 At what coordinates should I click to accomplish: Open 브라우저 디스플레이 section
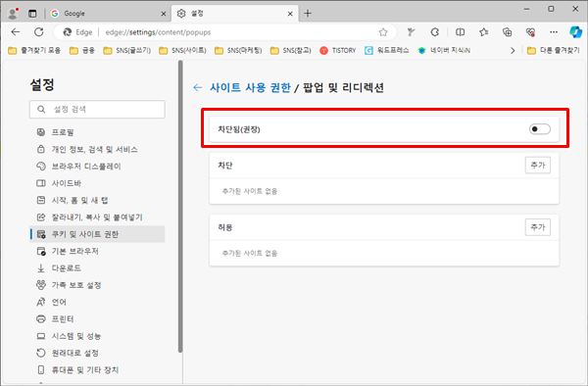97,167
